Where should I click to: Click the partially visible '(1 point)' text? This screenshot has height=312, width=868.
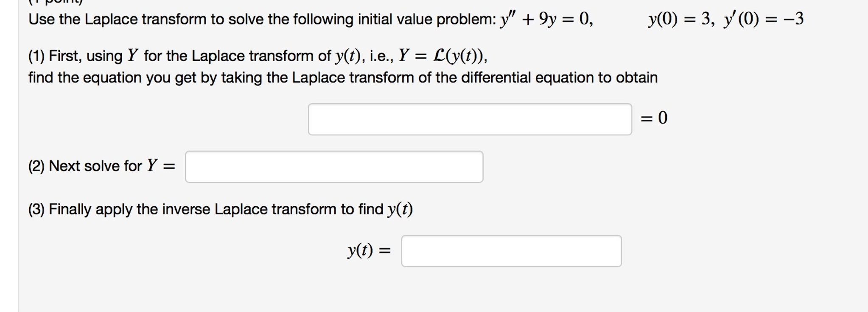pyautogui.click(x=55, y=2)
